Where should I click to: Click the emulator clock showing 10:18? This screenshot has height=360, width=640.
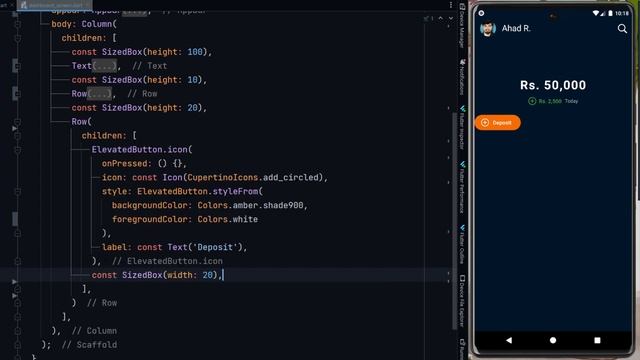[x=622, y=13]
